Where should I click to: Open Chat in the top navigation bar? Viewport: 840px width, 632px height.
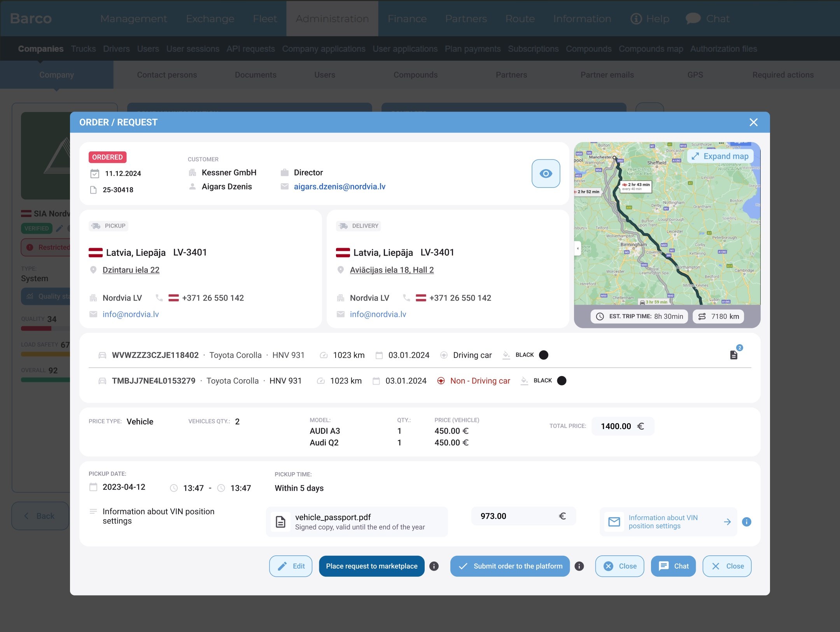pos(707,19)
